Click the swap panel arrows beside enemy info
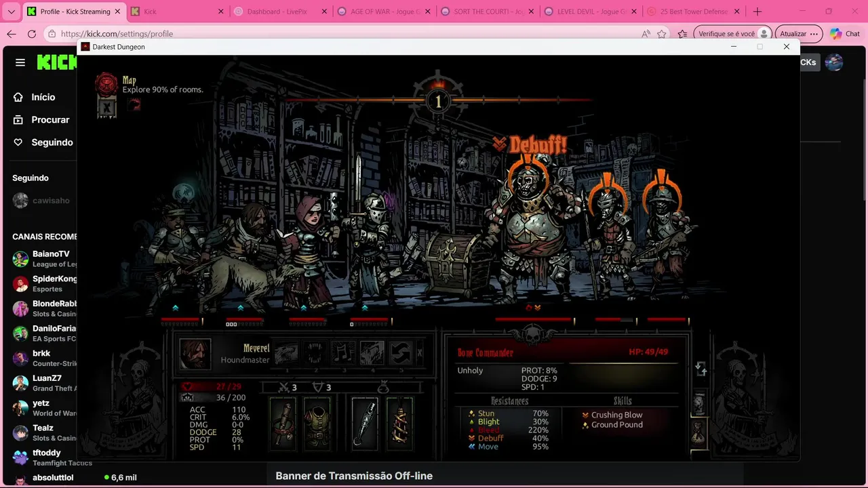The height and width of the screenshot is (488, 868). (x=701, y=368)
